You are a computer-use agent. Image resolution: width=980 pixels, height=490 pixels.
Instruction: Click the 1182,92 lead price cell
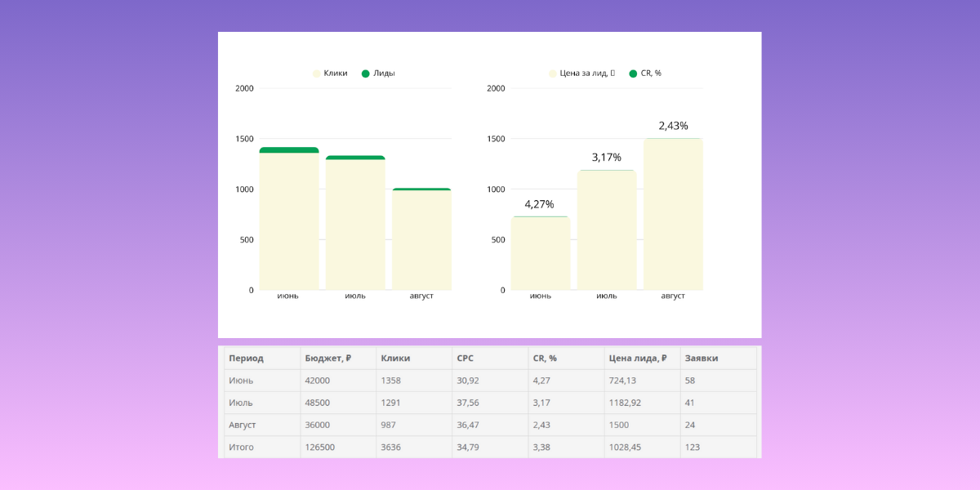point(626,403)
